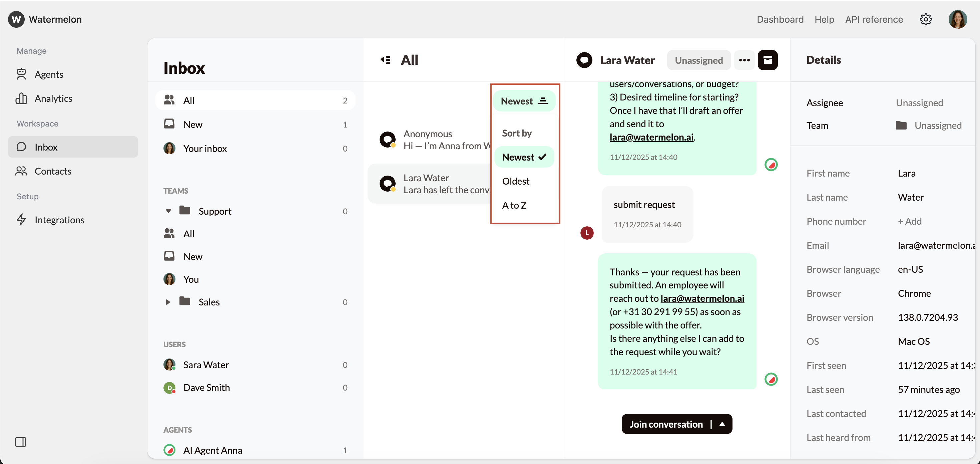This screenshot has width=980, height=464.
Task: Go to the API reference page
Action: pyautogui.click(x=874, y=19)
